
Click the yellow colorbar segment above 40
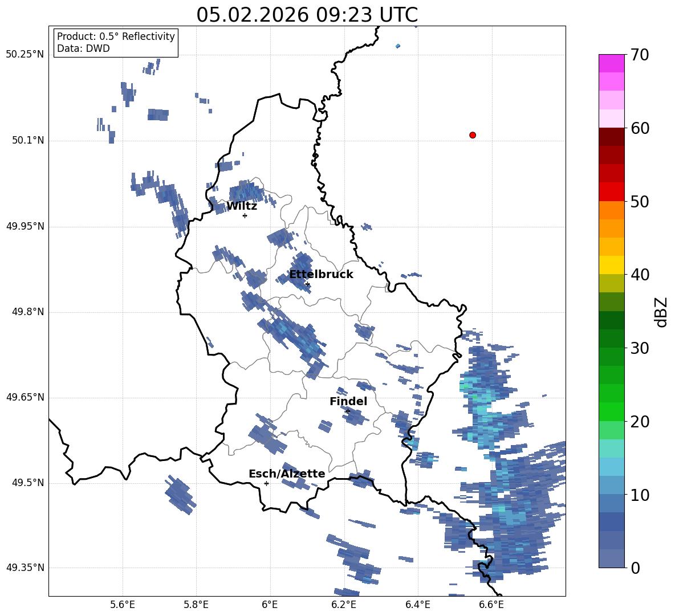[611, 265]
